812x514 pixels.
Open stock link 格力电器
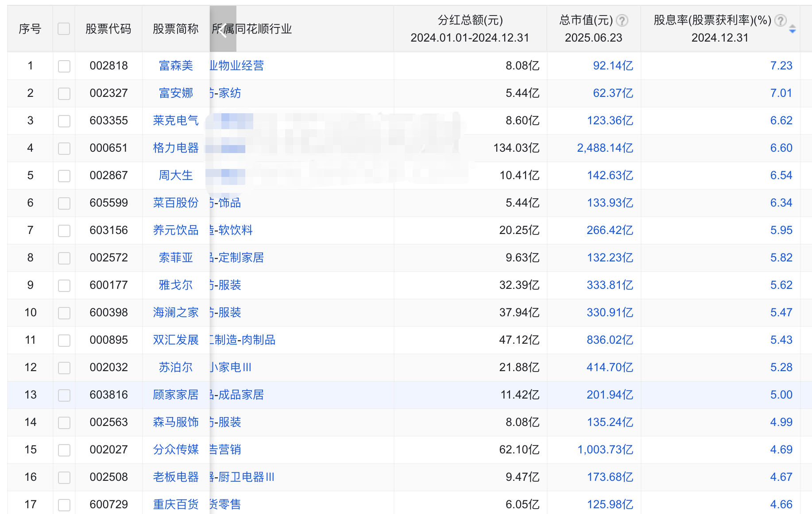pos(176,148)
